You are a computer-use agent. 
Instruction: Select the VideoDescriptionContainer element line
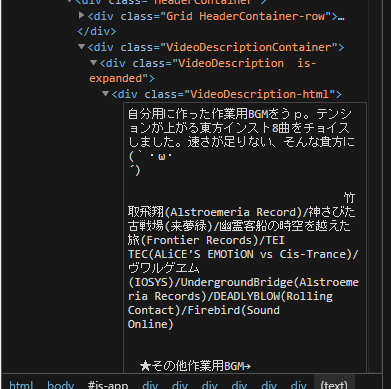pyautogui.click(x=216, y=47)
